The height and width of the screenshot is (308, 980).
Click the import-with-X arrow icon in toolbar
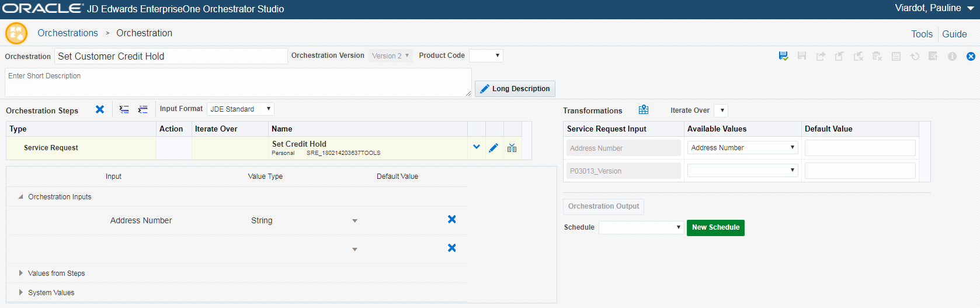tap(858, 56)
